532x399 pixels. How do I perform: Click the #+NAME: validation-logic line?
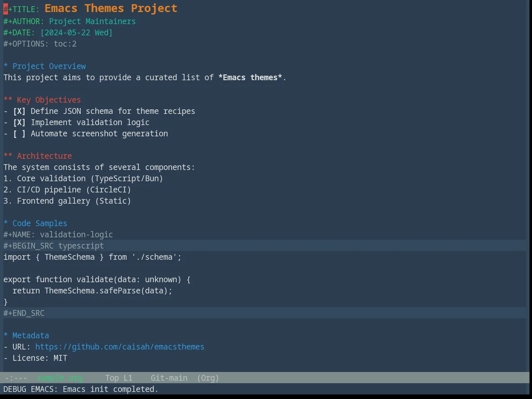tap(58, 235)
